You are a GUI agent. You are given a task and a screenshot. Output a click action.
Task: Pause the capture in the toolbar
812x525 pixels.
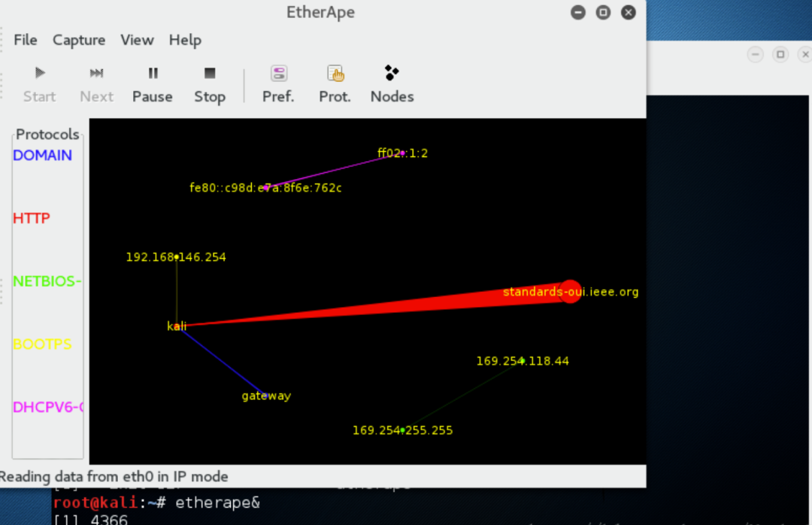click(153, 73)
